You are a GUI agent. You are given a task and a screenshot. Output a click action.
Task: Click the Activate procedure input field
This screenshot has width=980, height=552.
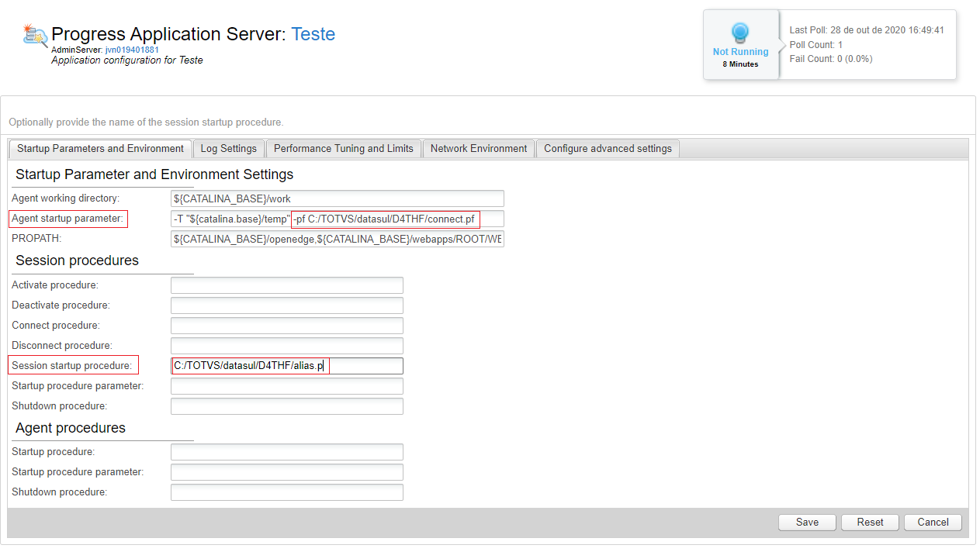coord(286,285)
